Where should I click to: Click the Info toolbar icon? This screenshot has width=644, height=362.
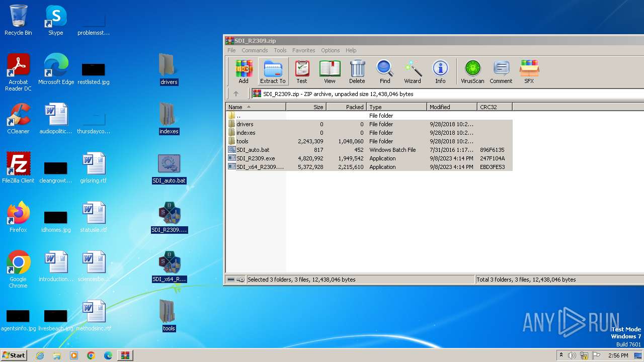(440, 71)
